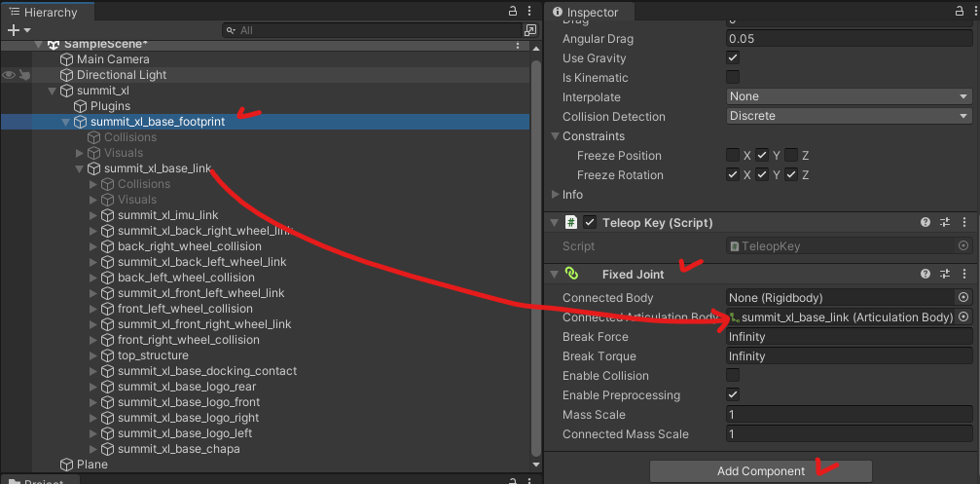Click the Hierarchy vertical scrollbar
Image resolution: width=980 pixels, height=484 pixels.
click(x=535, y=256)
